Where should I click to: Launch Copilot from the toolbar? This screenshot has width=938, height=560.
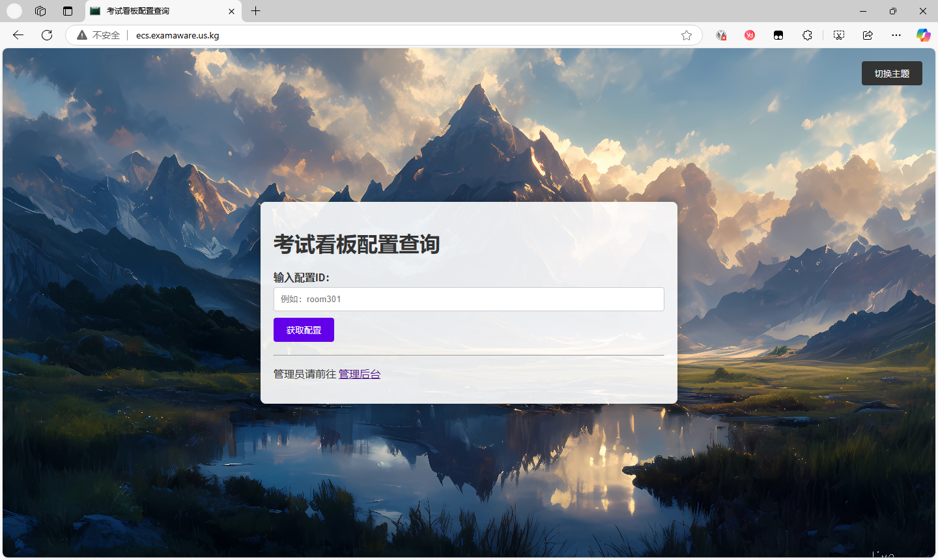coord(923,35)
